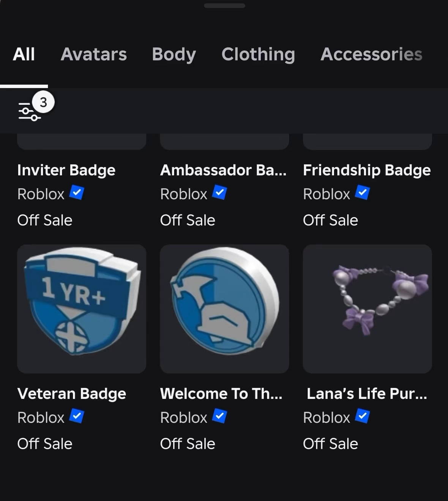This screenshot has height=501, width=448.
Task: Go to the Accessories tab
Action: pyautogui.click(x=371, y=54)
